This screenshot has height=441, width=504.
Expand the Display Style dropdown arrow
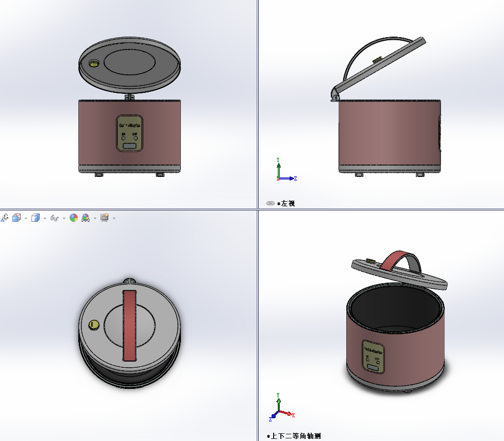tap(45, 218)
